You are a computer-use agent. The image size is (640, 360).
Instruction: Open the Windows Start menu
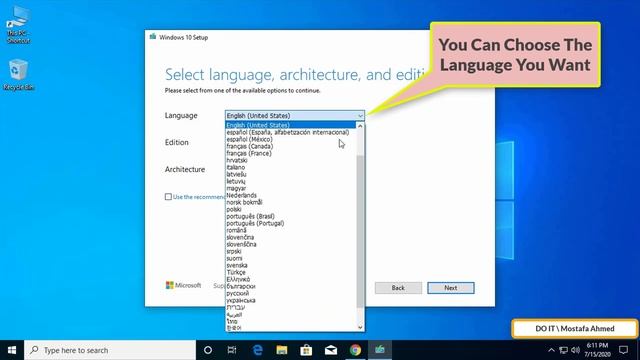(x=12, y=350)
